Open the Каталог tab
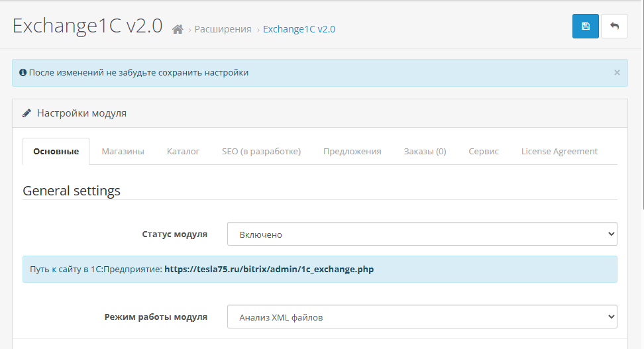This screenshot has width=644, height=349. coord(183,152)
